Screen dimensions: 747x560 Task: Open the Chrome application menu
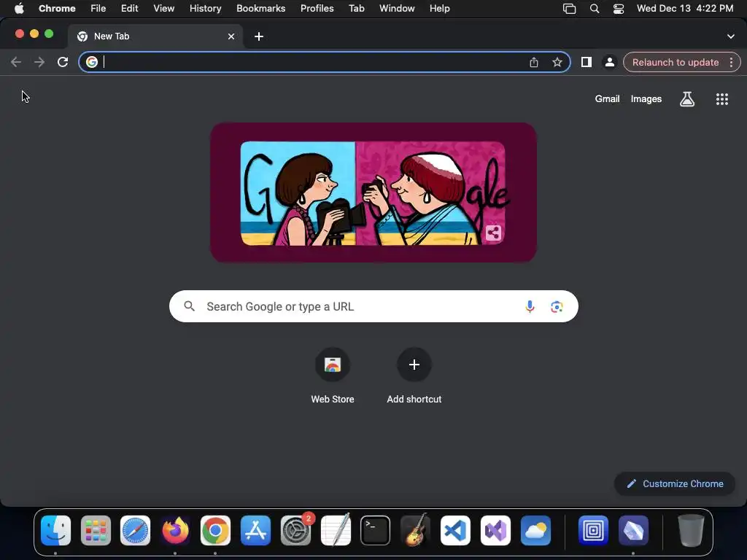pos(57,9)
